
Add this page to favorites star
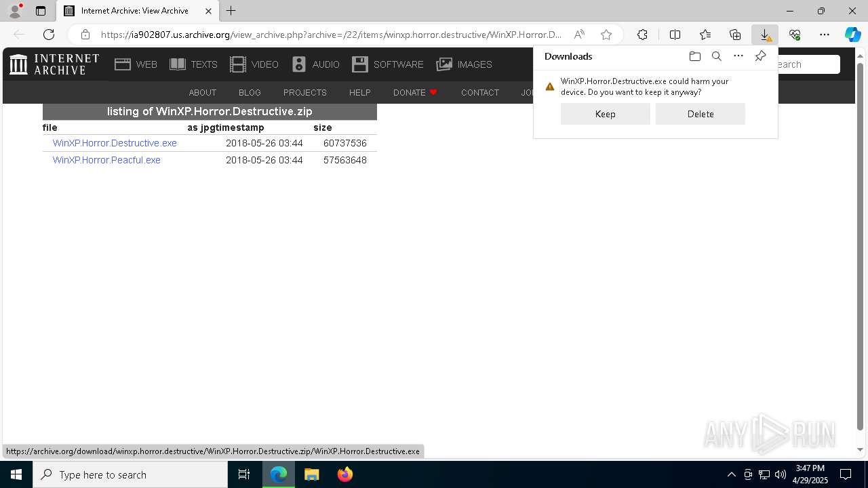pos(606,35)
